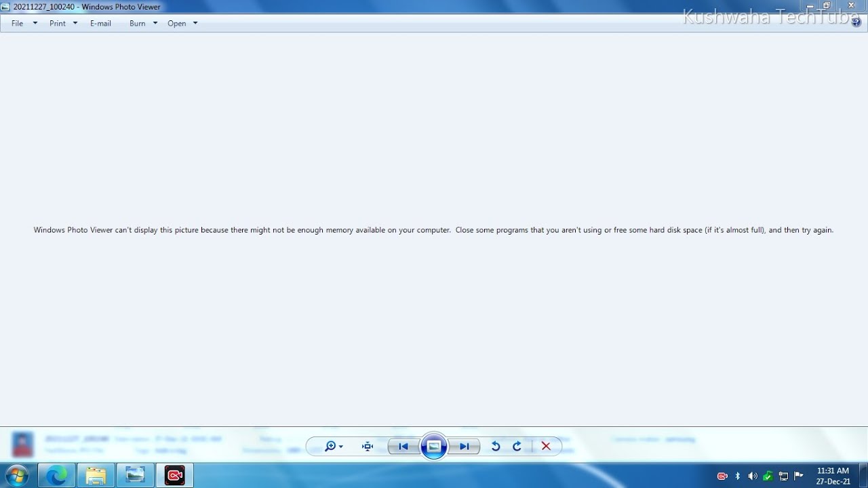Start the slide show
Image resolution: width=868 pixels, height=488 pixels.
434,446
